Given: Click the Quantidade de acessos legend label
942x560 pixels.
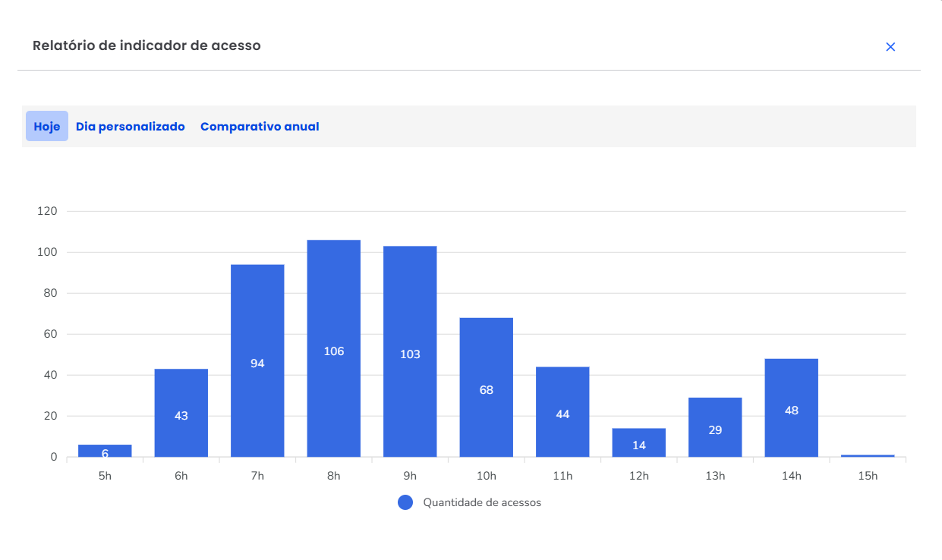Looking at the screenshot, I should 482,502.
